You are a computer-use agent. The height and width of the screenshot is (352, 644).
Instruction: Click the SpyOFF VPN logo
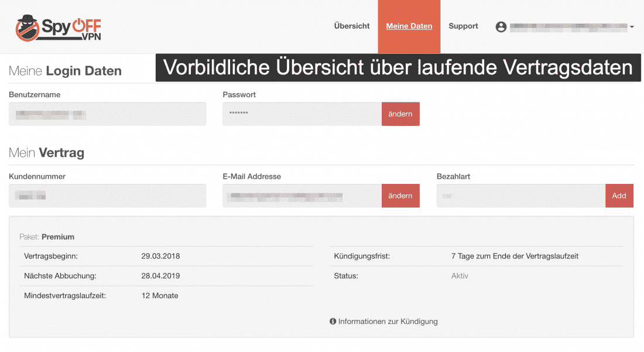click(x=59, y=27)
